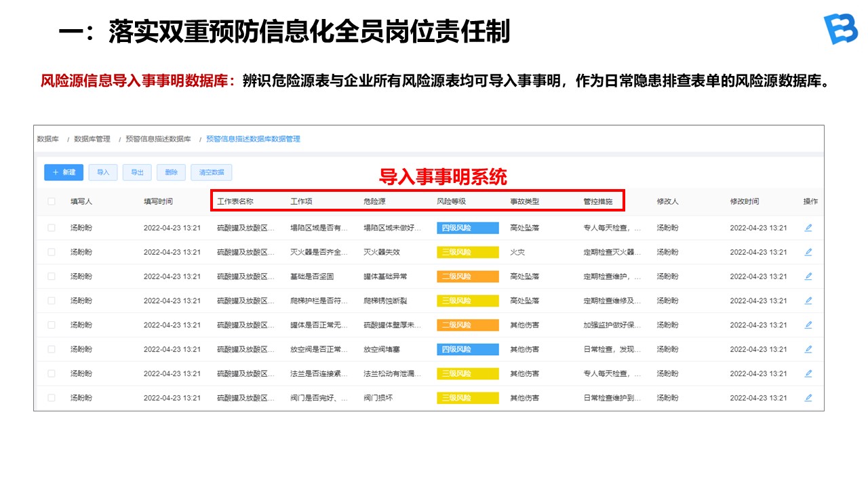Click the blue B logo in the corner
Image resolution: width=868 pixels, height=488 pixels.
pos(840,28)
